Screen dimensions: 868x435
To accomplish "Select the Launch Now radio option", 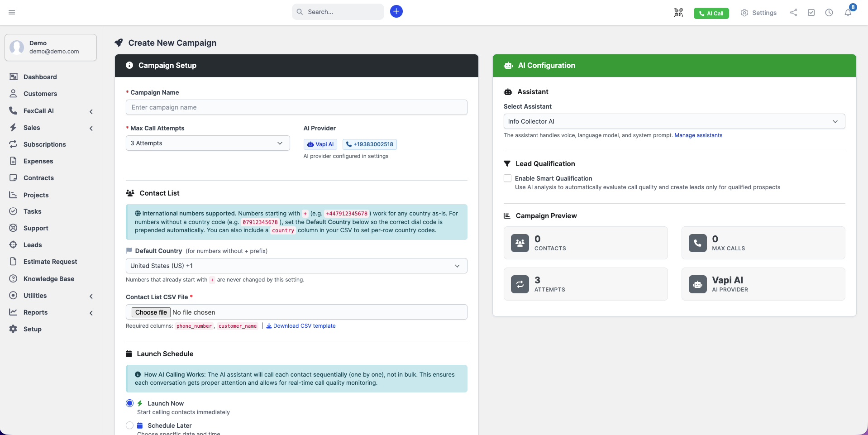I will [x=129, y=403].
